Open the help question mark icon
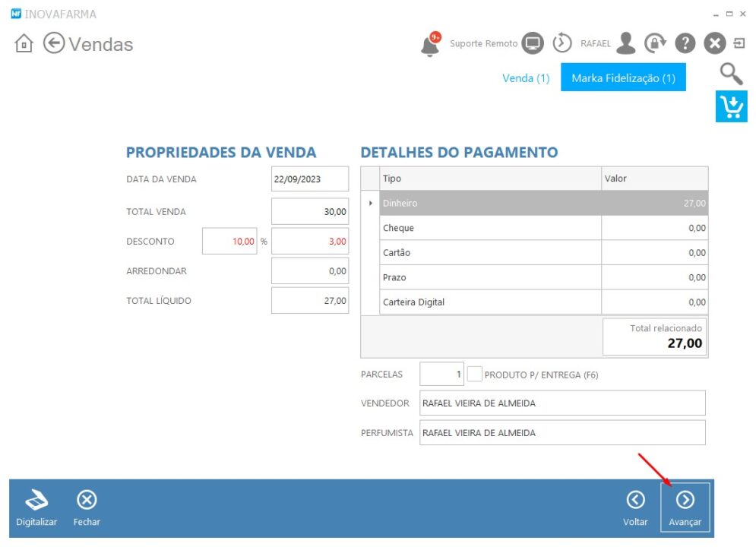Viewport: 756px width, 547px height. tap(685, 43)
